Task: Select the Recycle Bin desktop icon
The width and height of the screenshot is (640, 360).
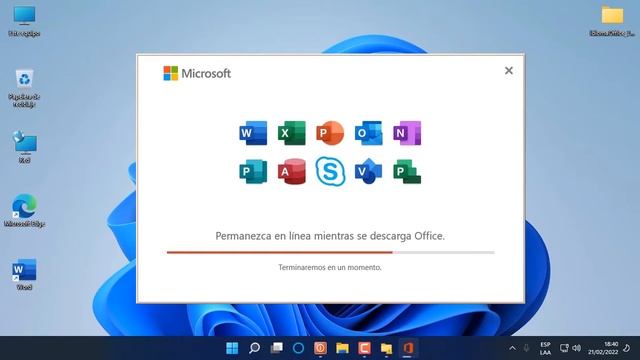Action: pyautogui.click(x=24, y=88)
